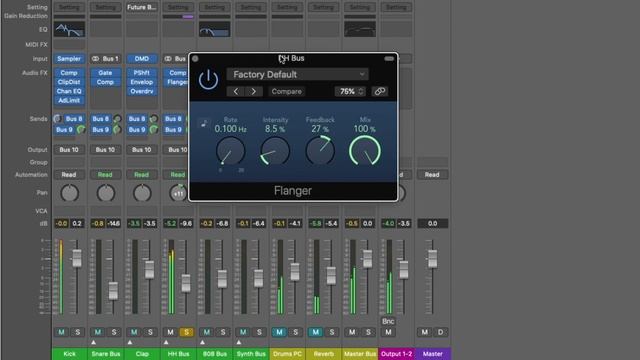Adjust the Kick pan knob

pyautogui.click(x=69, y=193)
